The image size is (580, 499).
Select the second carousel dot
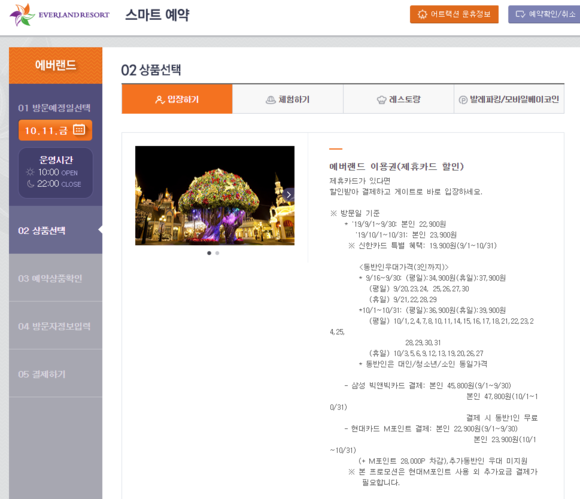(217, 253)
